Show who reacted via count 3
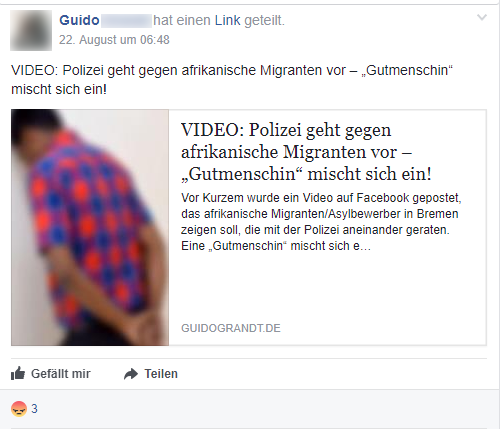The height and width of the screenshot is (429, 500). [34, 409]
